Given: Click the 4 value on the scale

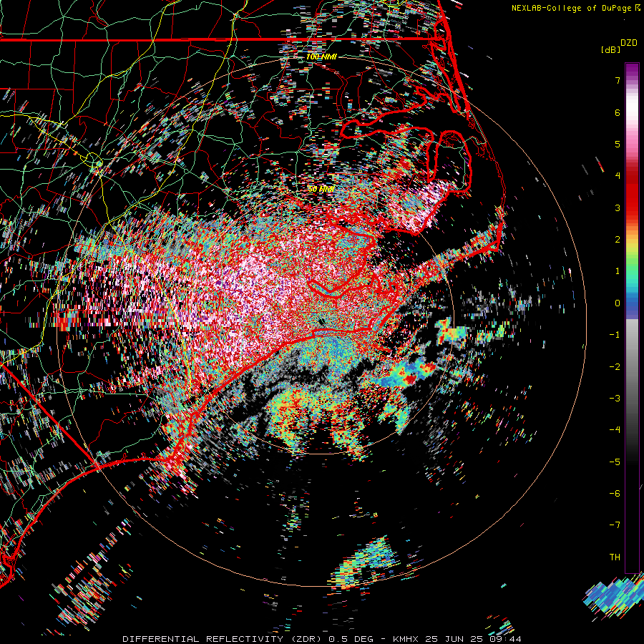Looking at the screenshot, I should pos(618,176).
